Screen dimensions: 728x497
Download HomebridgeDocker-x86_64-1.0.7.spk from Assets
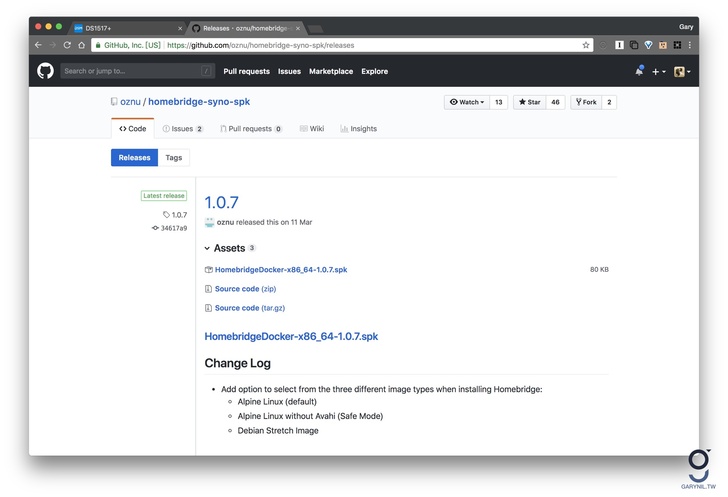coord(281,270)
